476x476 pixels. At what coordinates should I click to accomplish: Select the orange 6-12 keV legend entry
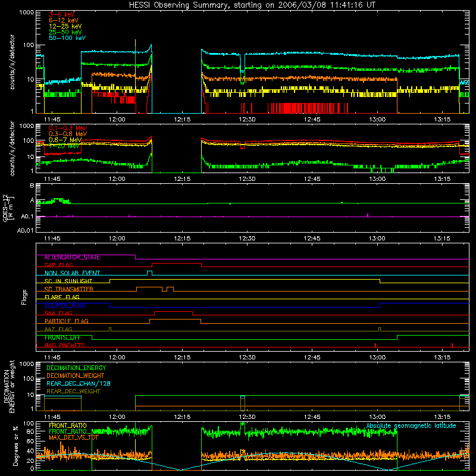[64, 20]
